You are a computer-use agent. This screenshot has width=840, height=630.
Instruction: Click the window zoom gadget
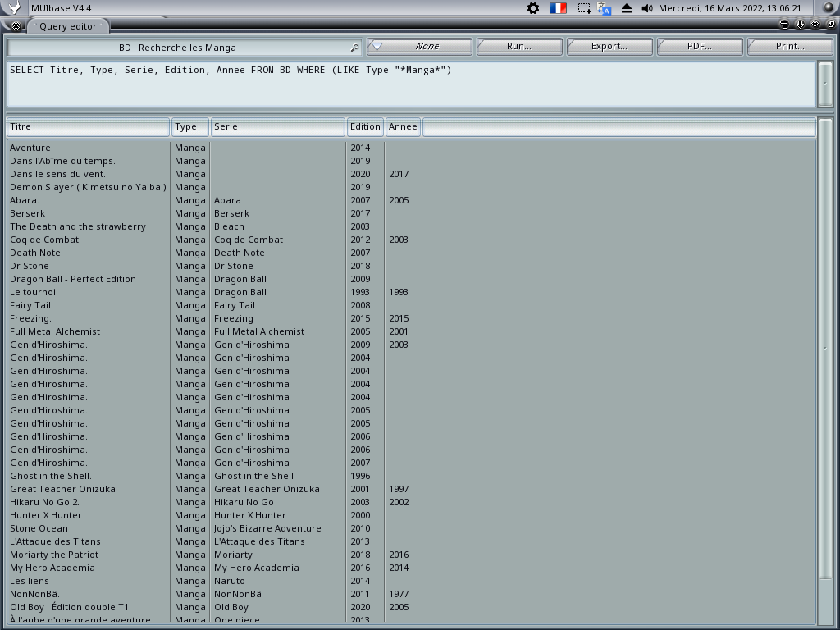(815, 24)
